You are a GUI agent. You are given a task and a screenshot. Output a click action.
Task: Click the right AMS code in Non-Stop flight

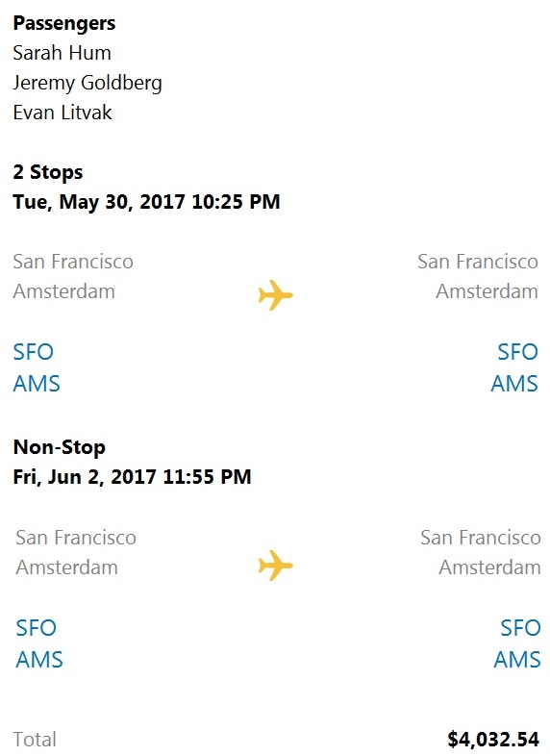(x=517, y=660)
